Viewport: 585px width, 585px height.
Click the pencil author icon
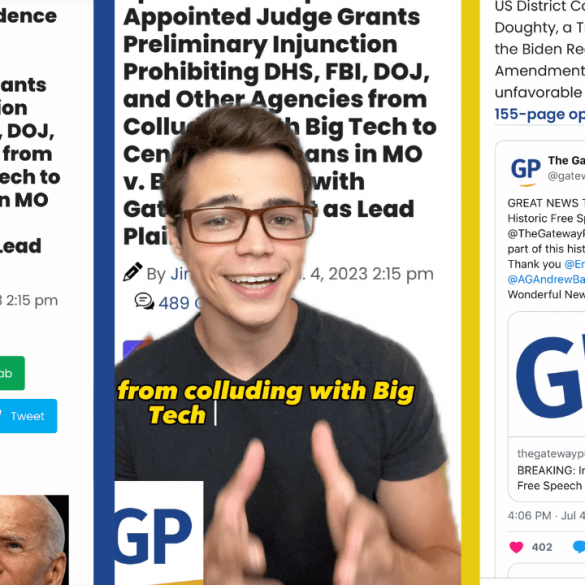(x=133, y=272)
